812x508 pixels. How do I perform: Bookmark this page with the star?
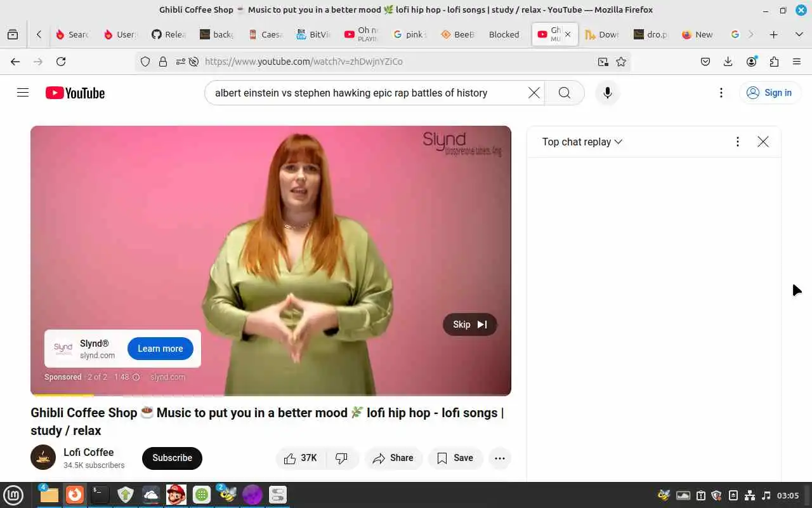coord(621,62)
